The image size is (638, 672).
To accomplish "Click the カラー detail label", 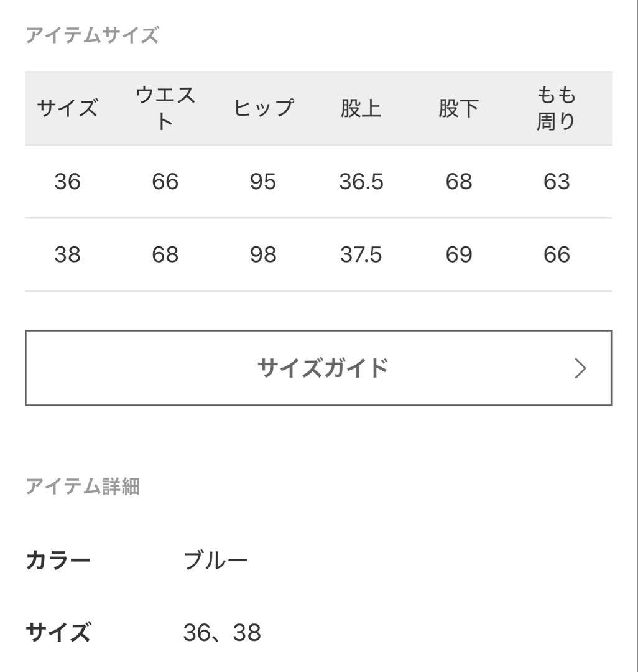I will point(58,559).
